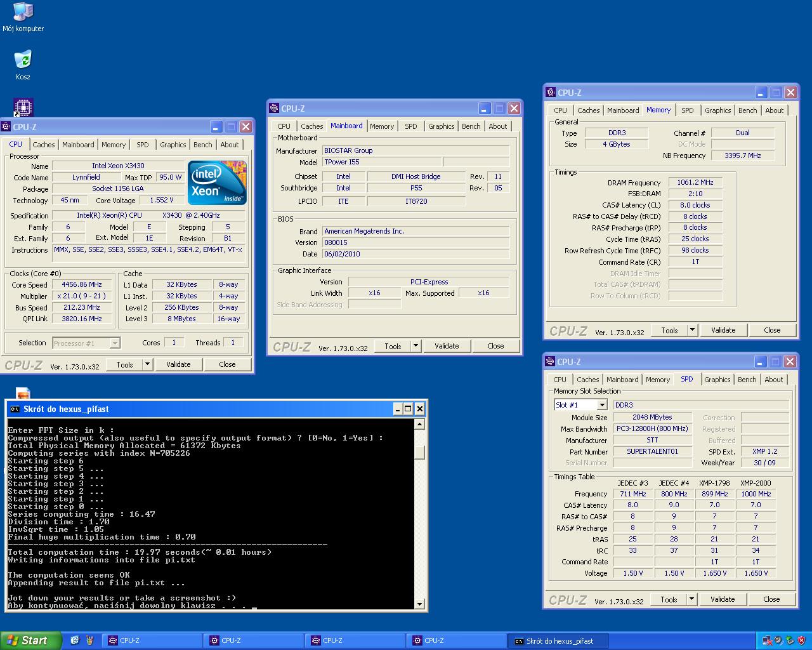The width and height of the screenshot is (812, 650).
Task: Click the CPU-Z title icon in the Memory window
Action: click(x=551, y=93)
